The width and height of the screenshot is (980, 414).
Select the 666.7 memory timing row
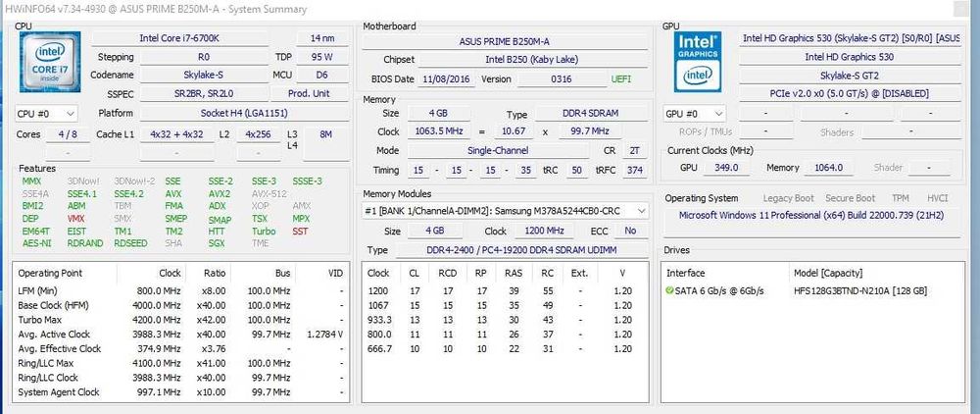(505, 349)
